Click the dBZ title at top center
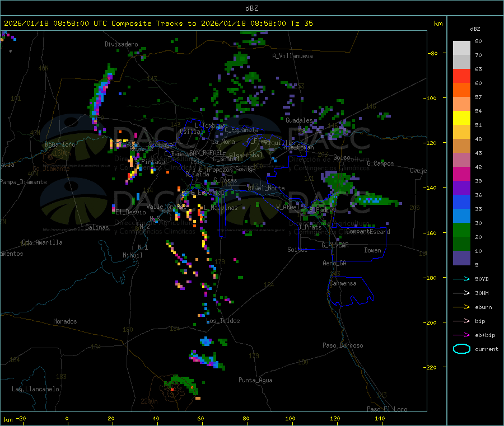This screenshot has width=504, height=426. click(251, 8)
